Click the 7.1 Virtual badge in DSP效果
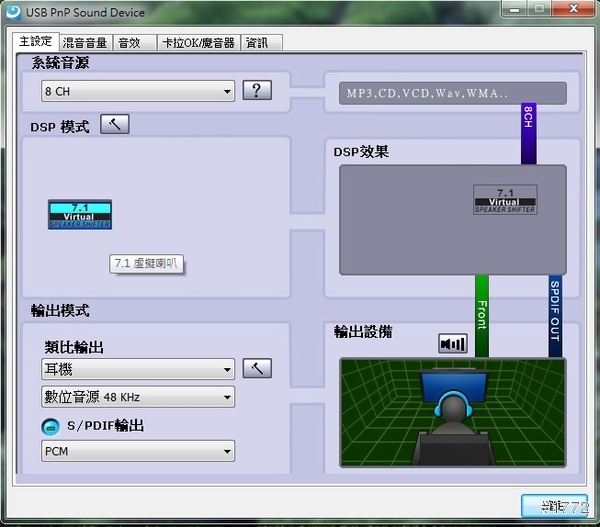This screenshot has height=527, width=600. 504,199
